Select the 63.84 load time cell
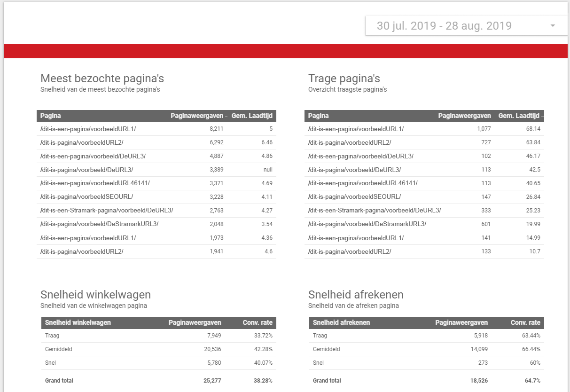This screenshot has width=570, height=392. click(533, 142)
